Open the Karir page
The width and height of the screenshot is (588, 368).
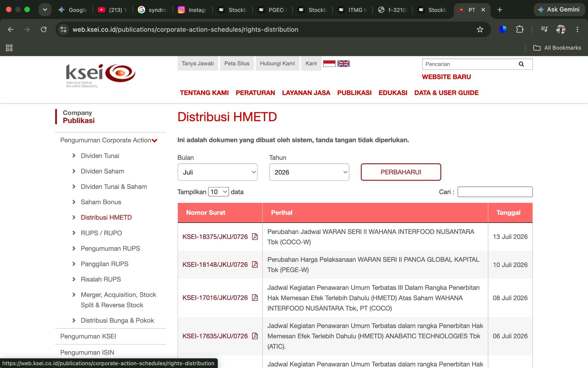tap(311, 63)
